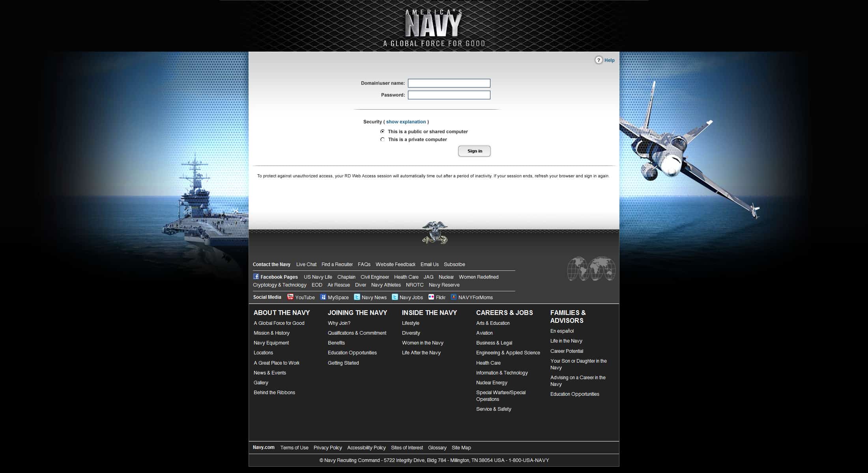Open Women Redefined link
This screenshot has width=868, height=473.
[479, 277]
